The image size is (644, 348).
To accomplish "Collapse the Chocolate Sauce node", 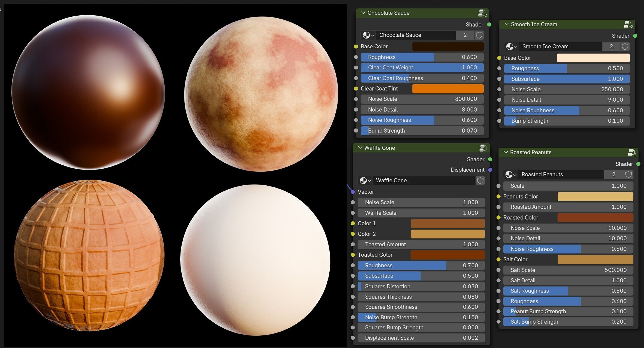I will (363, 13).
